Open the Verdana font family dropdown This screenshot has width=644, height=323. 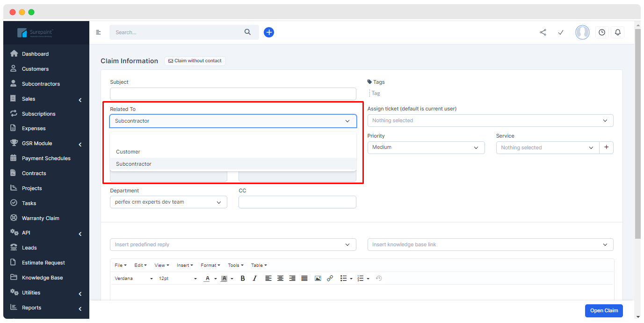(x=134, y=278)
